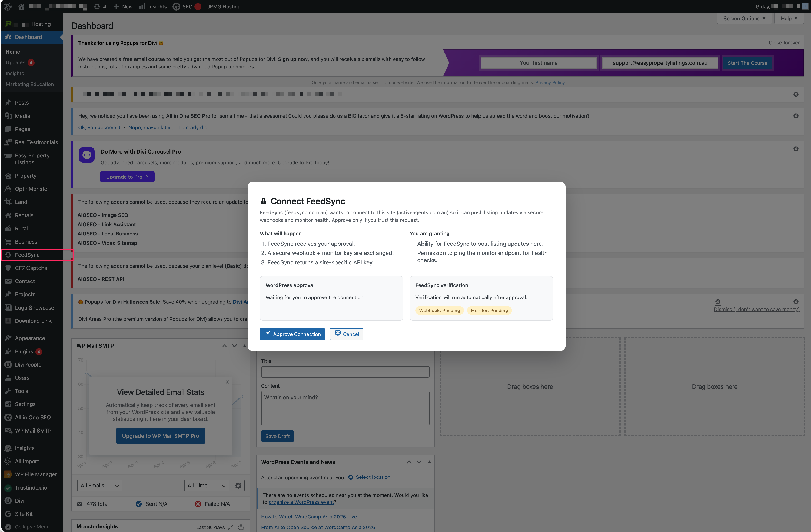Open Easy Property Listings in sidebar
The image size is (811, 532).
click(32, 159)
